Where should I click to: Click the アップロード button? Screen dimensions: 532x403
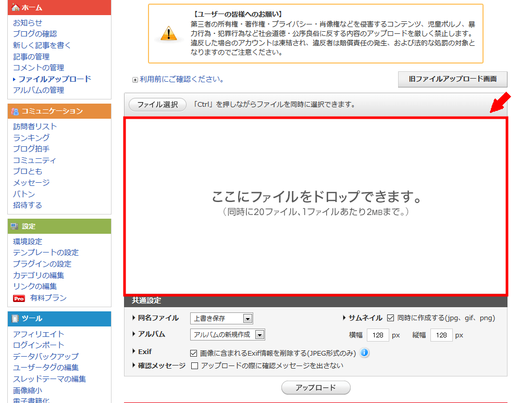tap(316, 387)
